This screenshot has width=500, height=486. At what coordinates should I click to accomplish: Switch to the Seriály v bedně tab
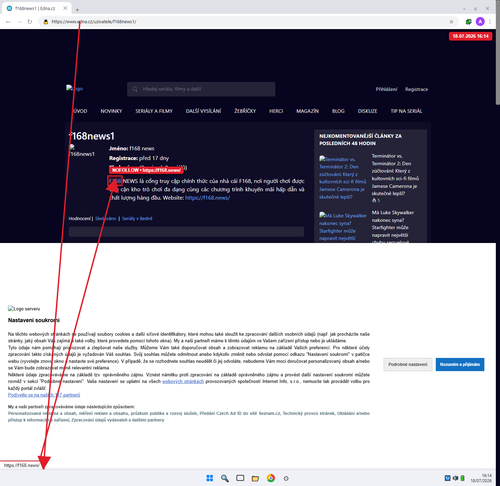pyautogui.click(x=137, y=219)
